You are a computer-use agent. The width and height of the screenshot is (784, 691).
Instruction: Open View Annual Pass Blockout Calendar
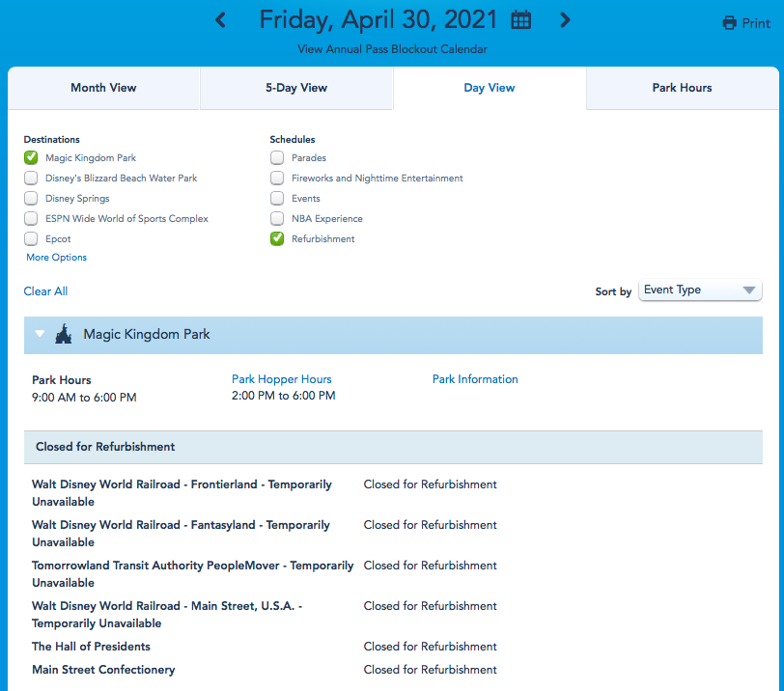[391, 49]
